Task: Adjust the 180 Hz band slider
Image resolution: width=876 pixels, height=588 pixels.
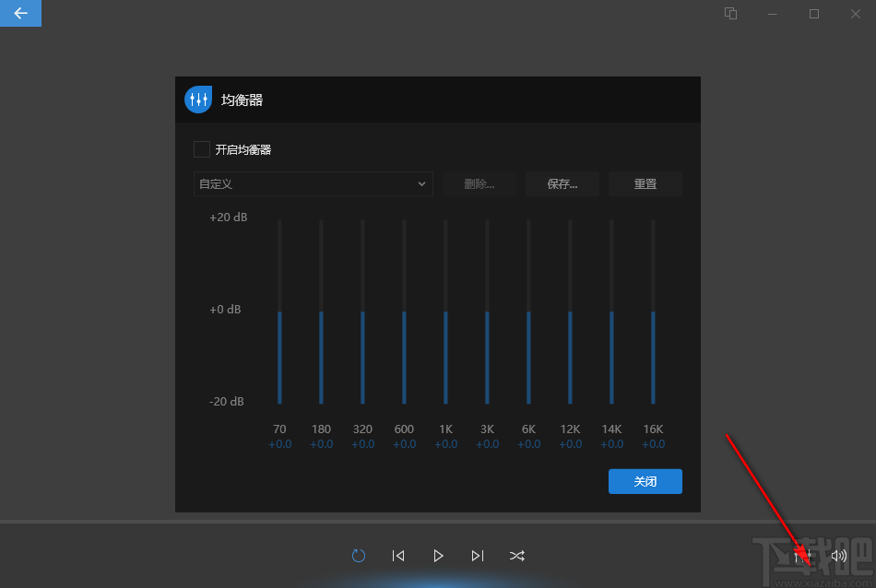Action: click(x=321, y=312)
